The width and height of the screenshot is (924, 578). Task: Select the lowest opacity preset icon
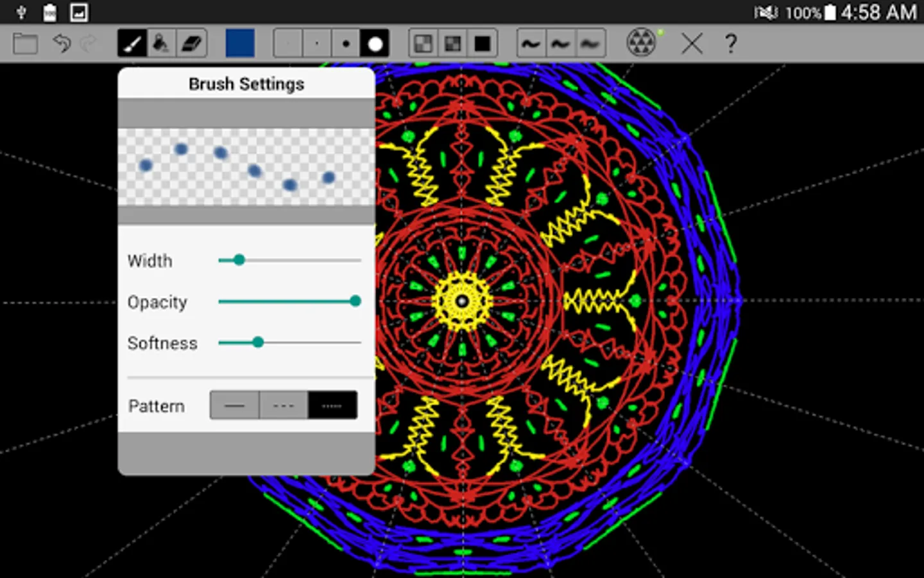tap(424, 44)
